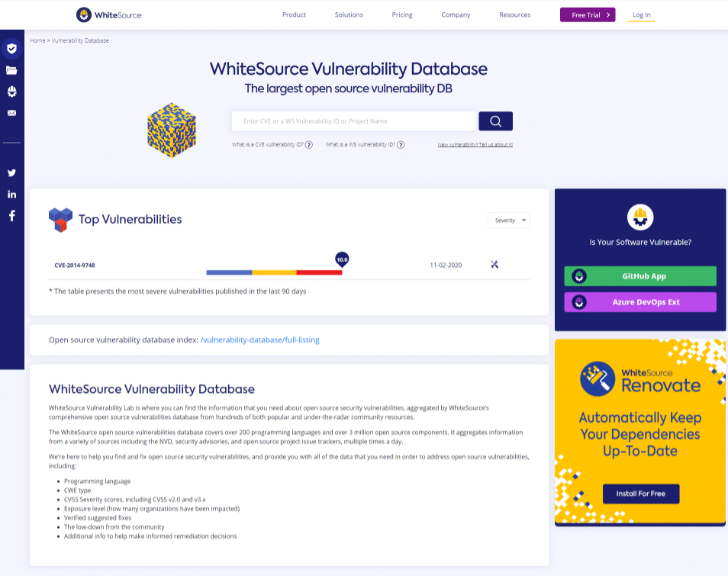
Task: Open CVE-2014-9748 entry
Action: [x=75, y=265]
